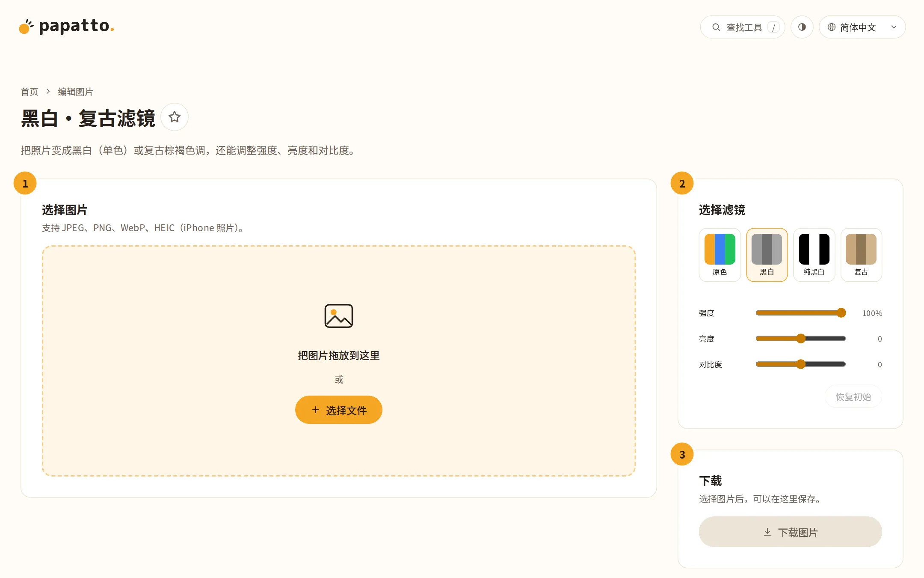The image size is (924, 578).
Task: Click the 恢复初始 reset button
Action: tap(853, 397)
